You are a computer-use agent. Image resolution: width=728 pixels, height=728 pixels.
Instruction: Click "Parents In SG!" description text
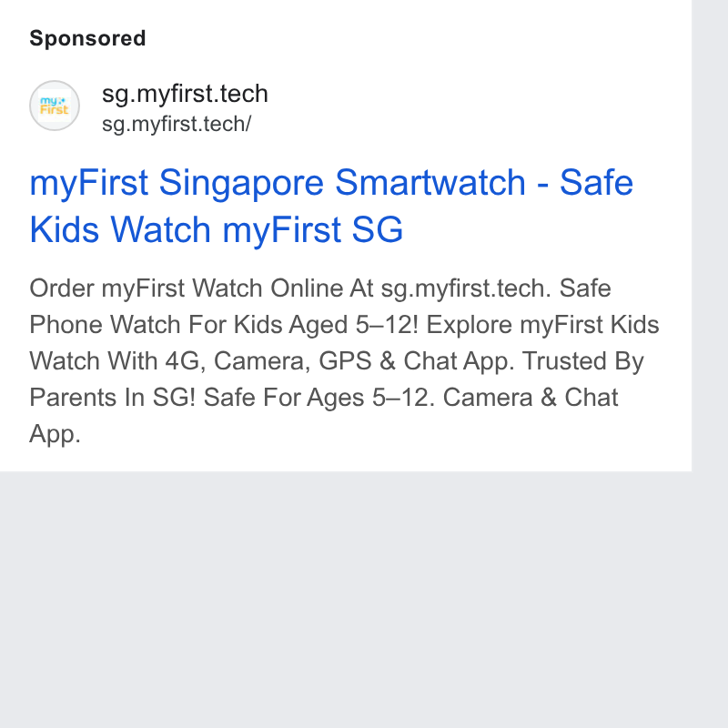click(x=112, y=398)
